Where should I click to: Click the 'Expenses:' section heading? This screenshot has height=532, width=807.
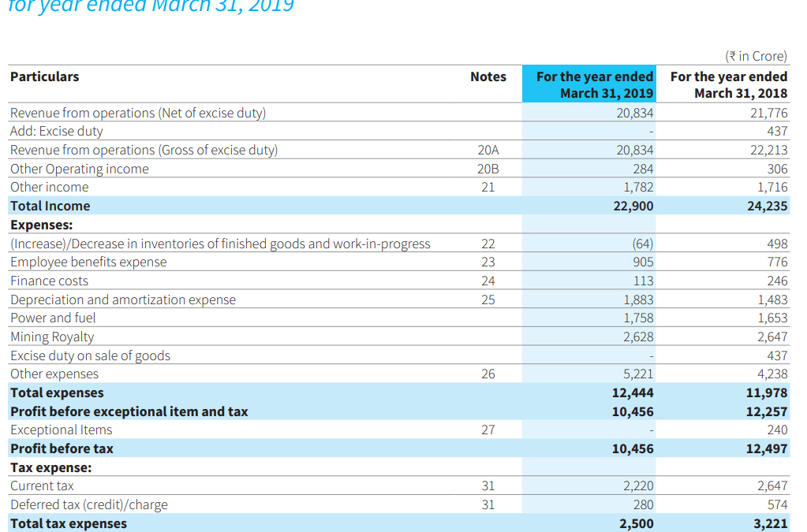[x=41, y=225]
